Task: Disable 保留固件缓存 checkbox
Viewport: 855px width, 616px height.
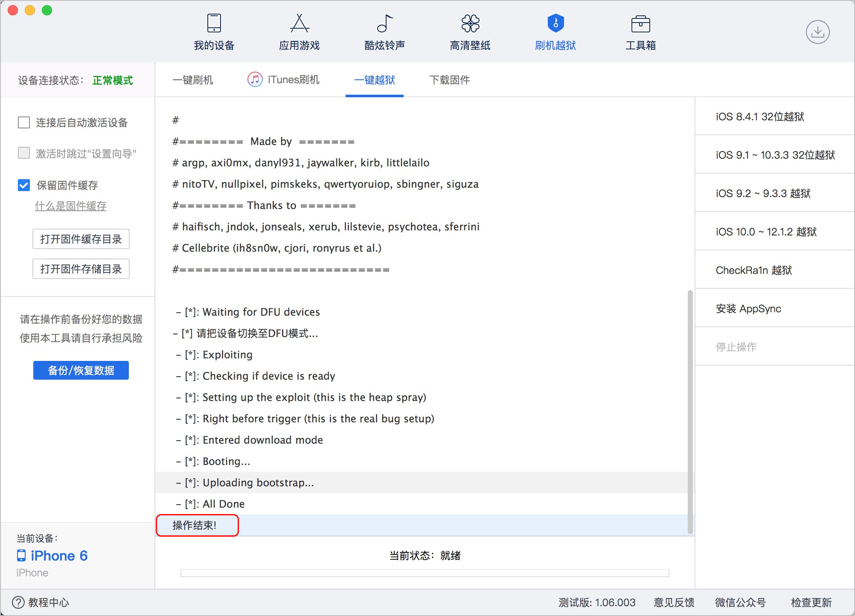Action: (24, 185)
